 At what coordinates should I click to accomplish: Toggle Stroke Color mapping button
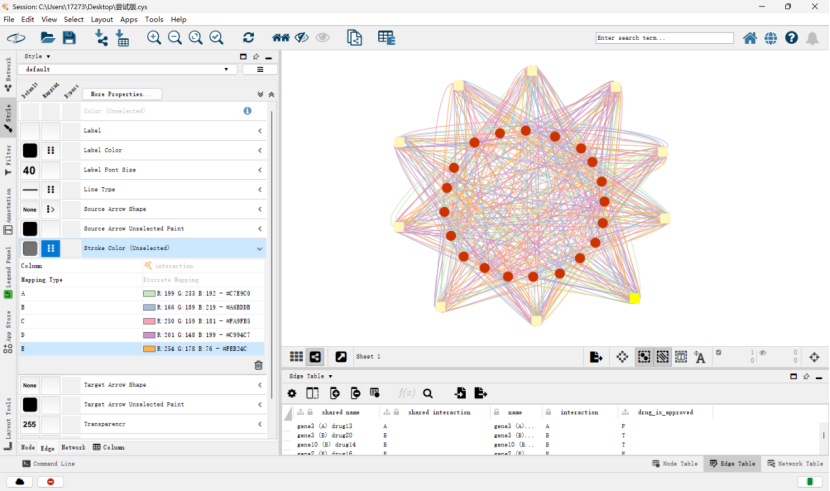[51, 248]
